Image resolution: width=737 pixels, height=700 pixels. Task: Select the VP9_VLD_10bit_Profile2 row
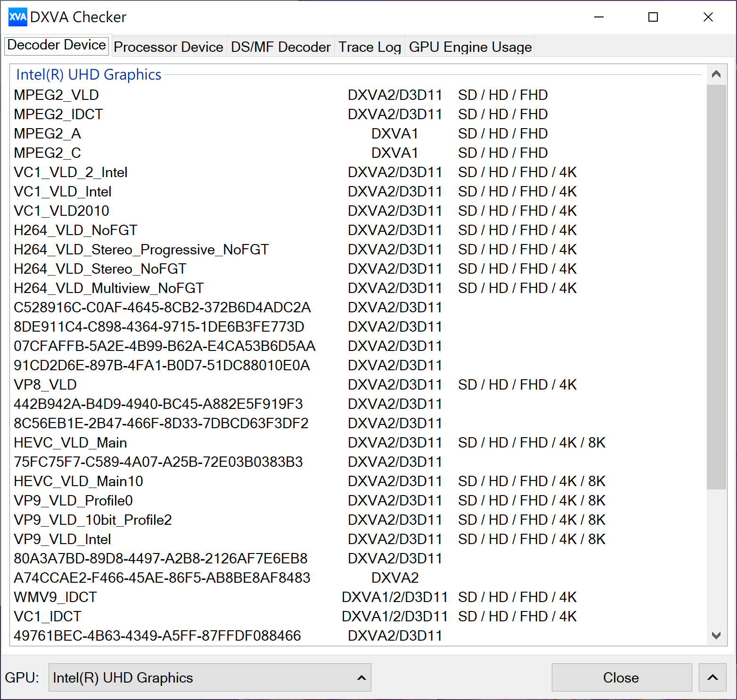358,520
